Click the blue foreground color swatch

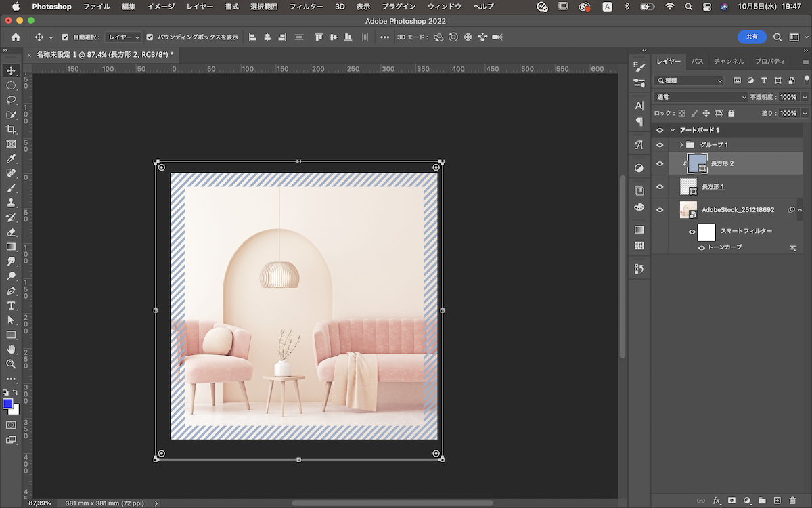click(8, 404)
